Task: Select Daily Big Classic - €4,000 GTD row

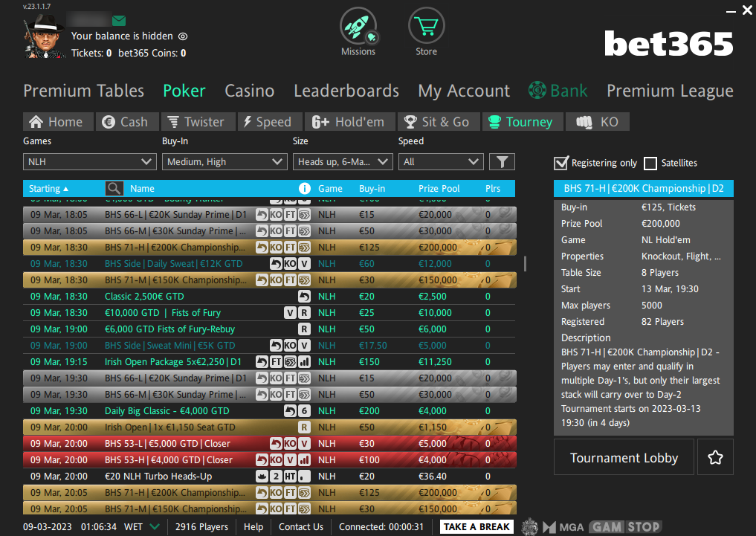Action: [x=269, y=411]
